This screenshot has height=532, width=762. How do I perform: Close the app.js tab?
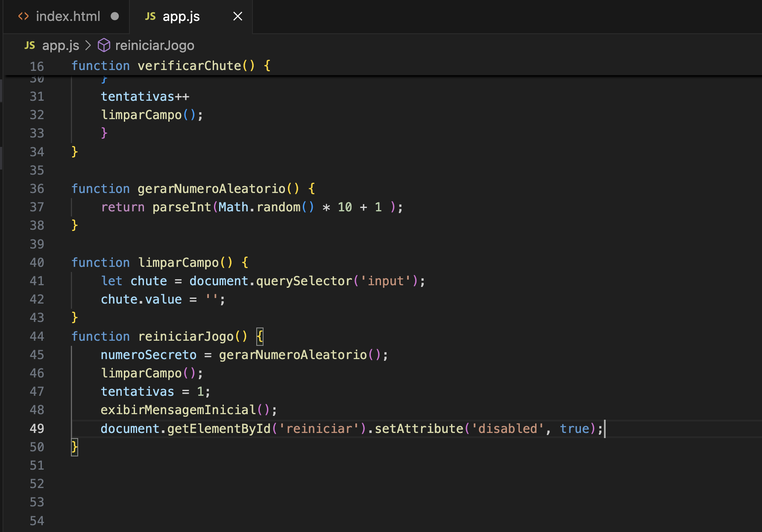pos(238,16)
